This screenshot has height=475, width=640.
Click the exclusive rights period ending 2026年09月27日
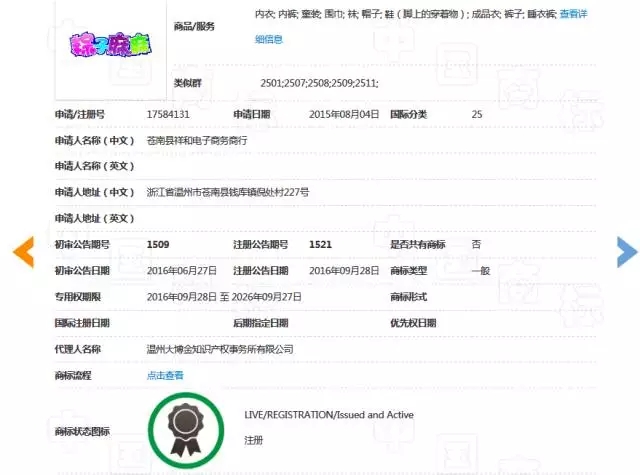(x=266, y=297)
